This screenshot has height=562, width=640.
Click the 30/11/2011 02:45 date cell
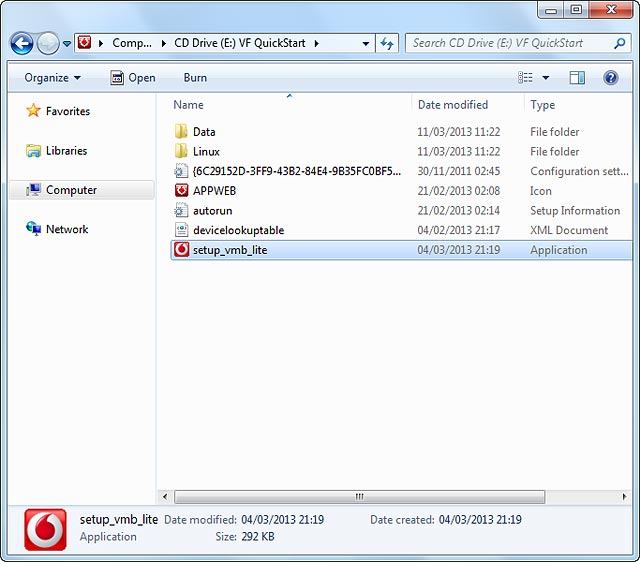click(458, 171)
